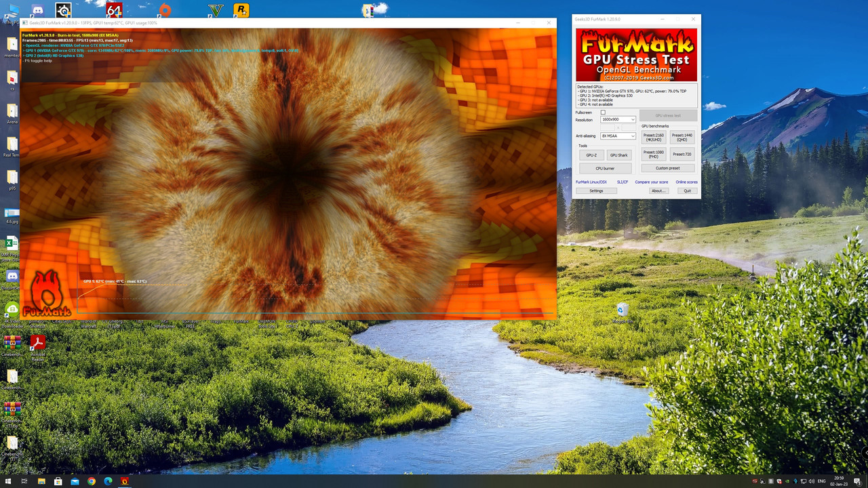Open the Discord shortcut at top of desktop
This screenshot has height=488, width=868.
[x=38, y=10]
